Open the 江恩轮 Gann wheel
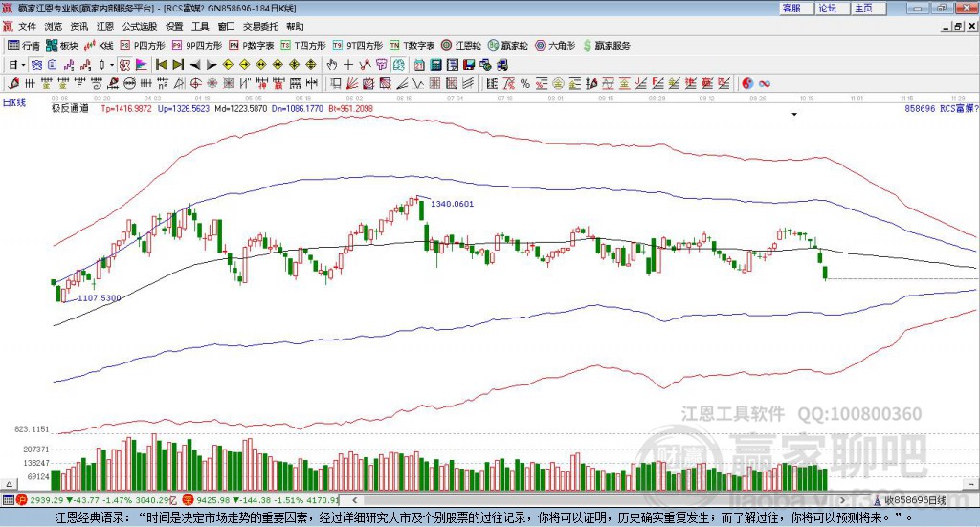Image resolution: width=980 pixels, height=527 pixels. tap(461, 46)
